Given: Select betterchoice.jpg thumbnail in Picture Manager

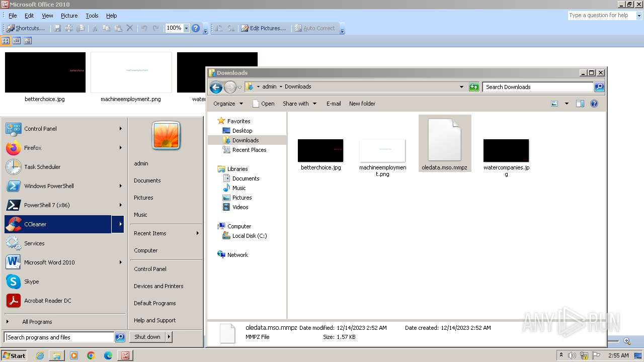Looking at the screenshot, I should (45, 72).
